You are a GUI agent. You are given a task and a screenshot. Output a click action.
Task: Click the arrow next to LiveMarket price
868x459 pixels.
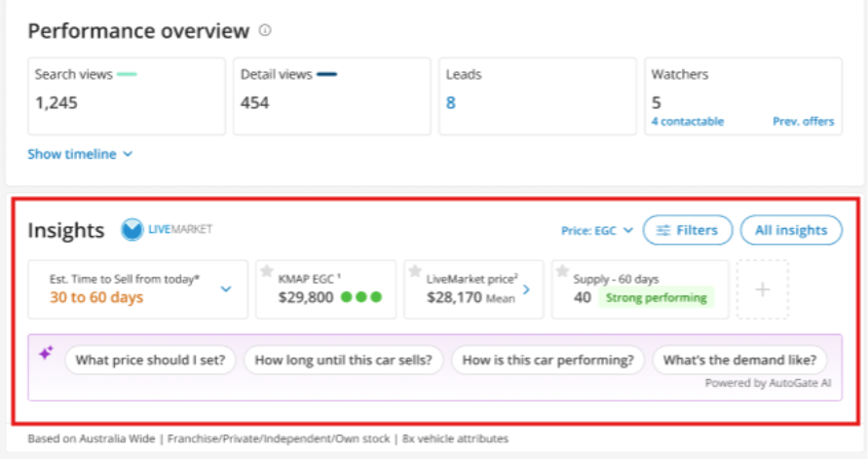pyautogui.click(x=526, y=289)
